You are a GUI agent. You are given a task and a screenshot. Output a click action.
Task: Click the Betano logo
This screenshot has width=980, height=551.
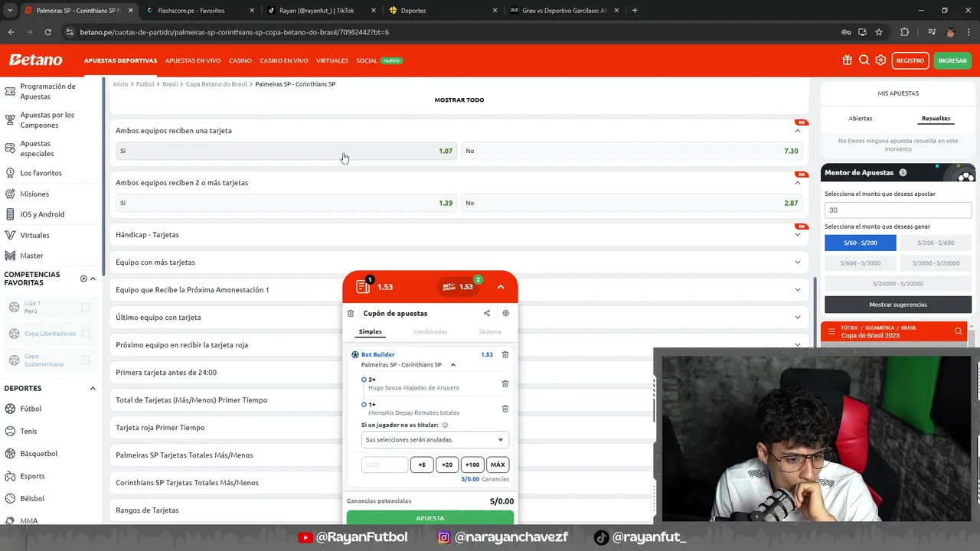click(x=35, y=60)
